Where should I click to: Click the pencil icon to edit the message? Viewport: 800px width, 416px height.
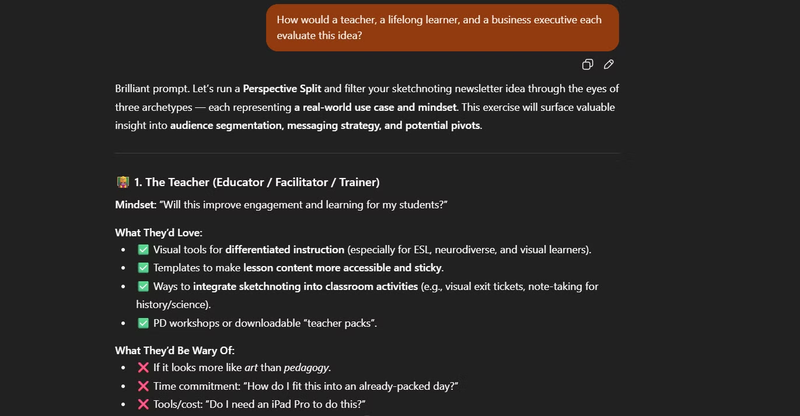tap(608, 65)
